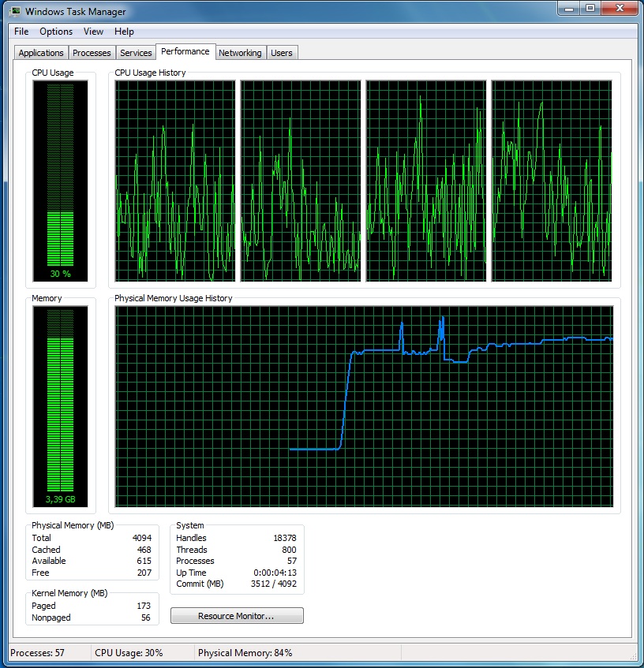The width and height of the screenshot is (644, 668).
Task: Switch to the Processes tab
Action: pos(92,53)
